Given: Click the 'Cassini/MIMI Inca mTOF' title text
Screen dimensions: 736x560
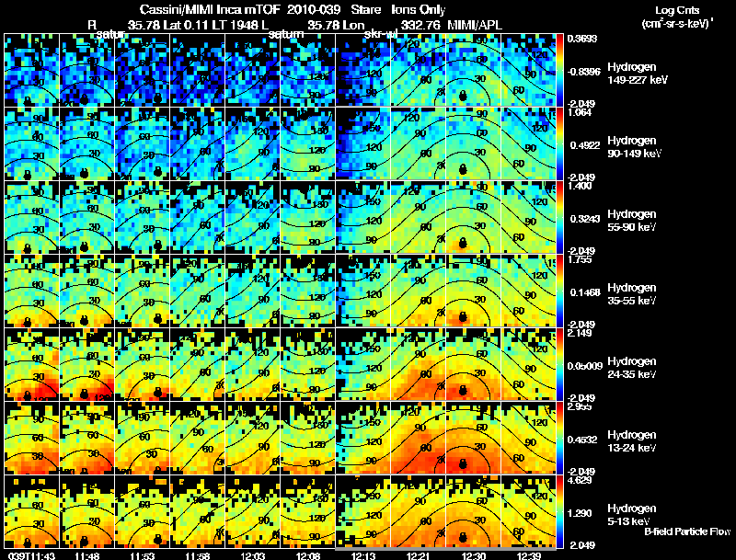Looking at the screenshot, I should tap(210, 10).
